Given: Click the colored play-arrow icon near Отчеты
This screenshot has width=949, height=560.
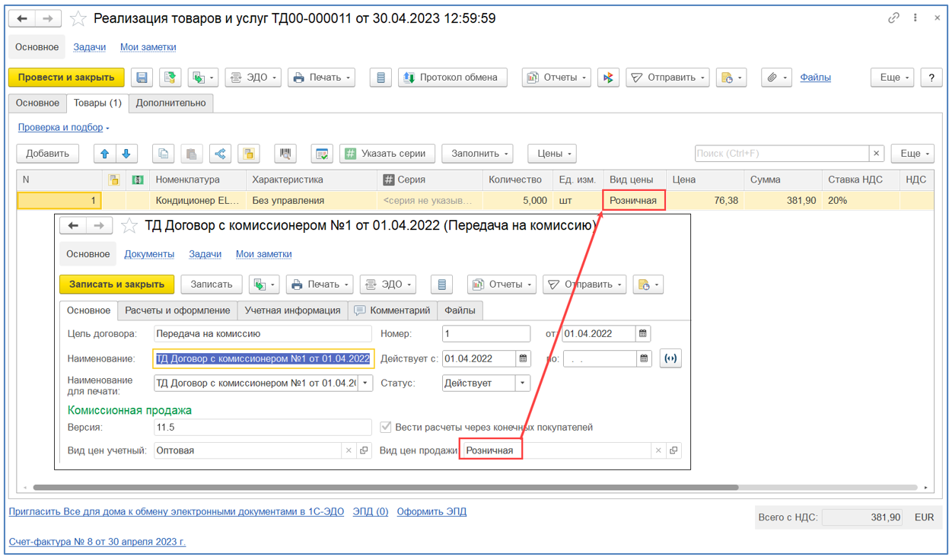Looking at the screenshot, I should point(608,78).
